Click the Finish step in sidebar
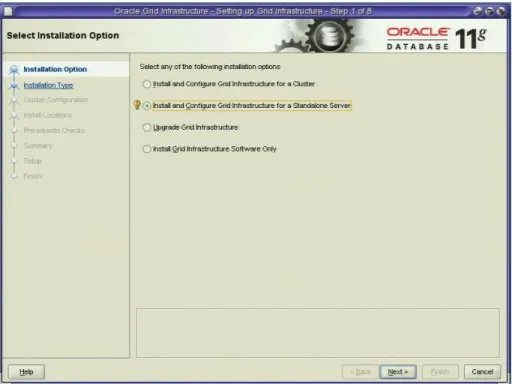Image resolution: width=512 pixels, height=384 pixels. (33, 176)
